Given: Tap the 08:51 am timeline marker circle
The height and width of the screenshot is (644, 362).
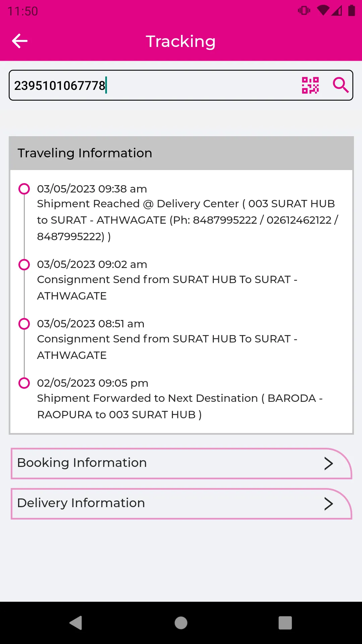Looking at the screenshot, I should point(24,324).
